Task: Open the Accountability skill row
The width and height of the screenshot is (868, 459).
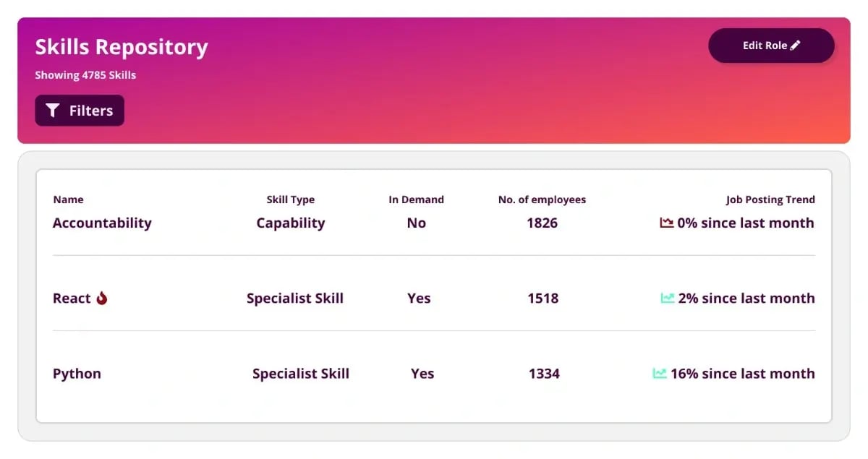Action: (434, 223)
